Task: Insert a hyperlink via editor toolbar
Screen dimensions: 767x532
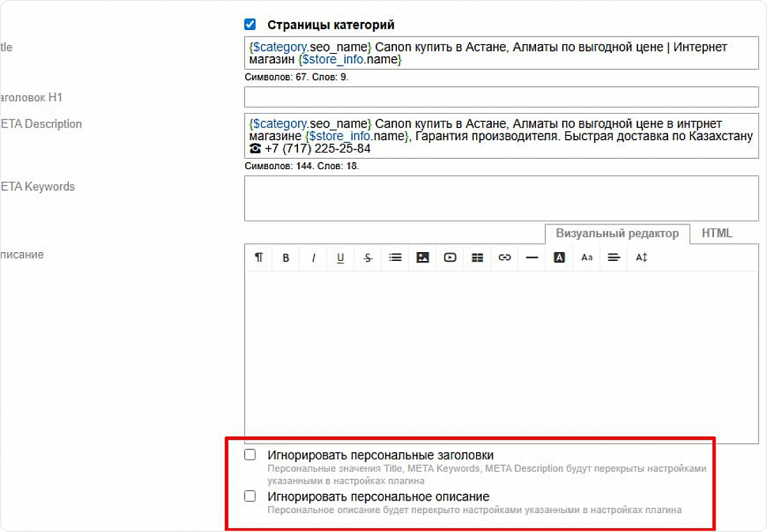Action: (504, 258)
